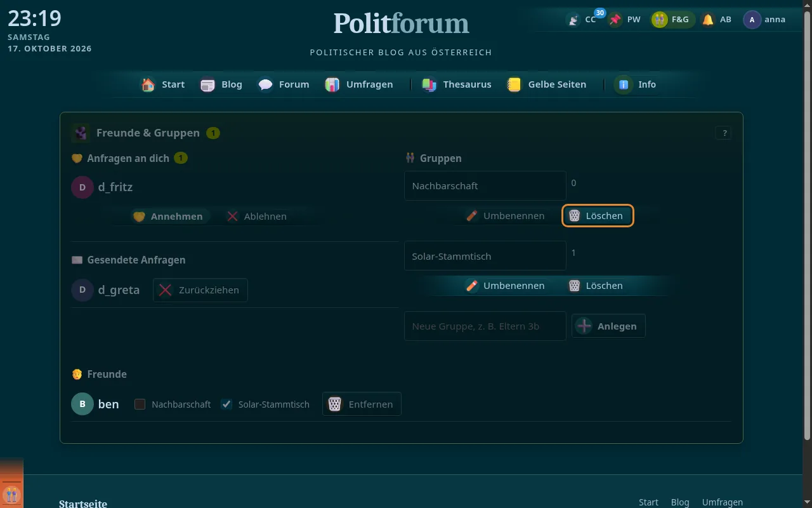The width and height of the screenshot is (812, 508).
Task: Click the Startseite footer heading
Action: (x=83, y=504)
